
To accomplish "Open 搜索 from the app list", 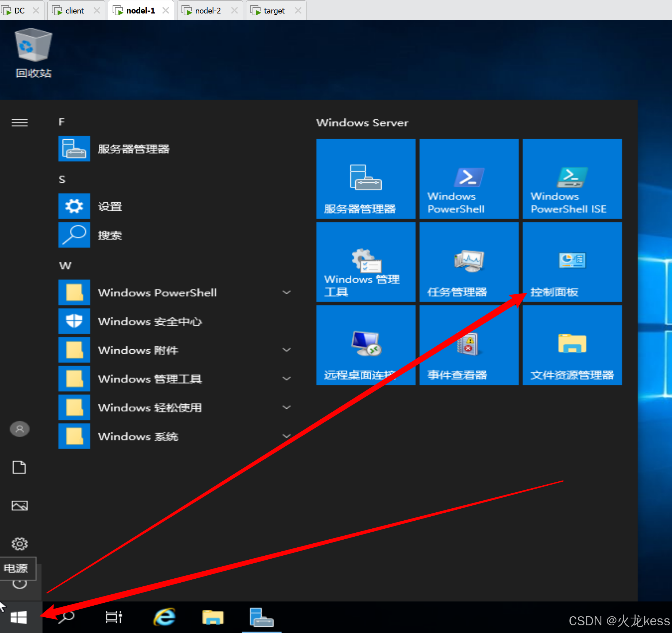I will (x=175, y=235).
